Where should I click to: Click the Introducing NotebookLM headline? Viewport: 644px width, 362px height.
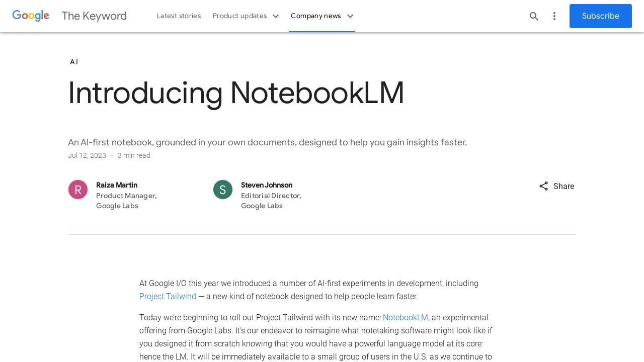pyautogui.click(x=236, y=93)
